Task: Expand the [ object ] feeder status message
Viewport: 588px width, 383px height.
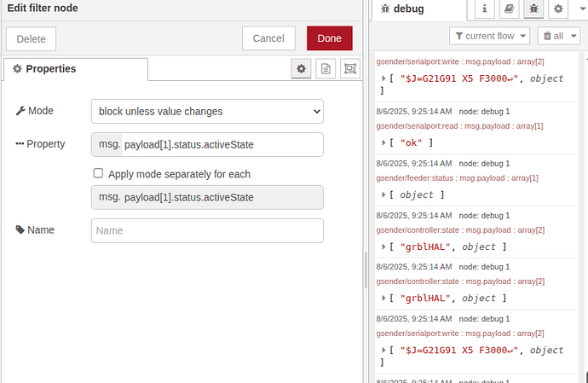Action: (x=384, y=194)
